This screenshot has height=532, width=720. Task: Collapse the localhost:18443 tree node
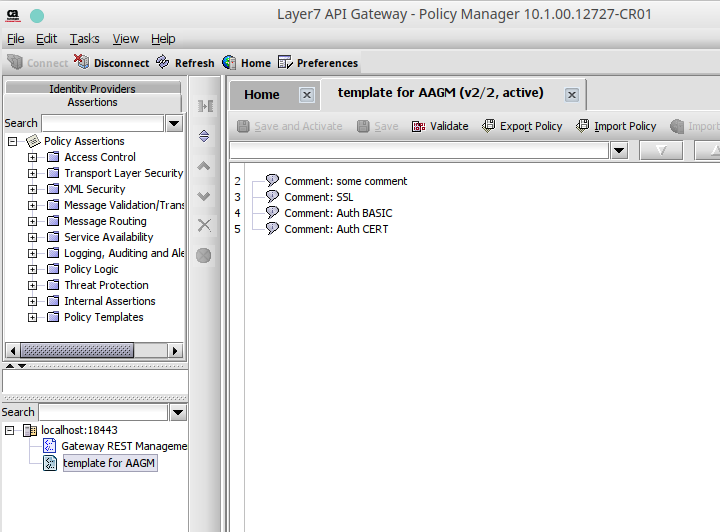click(x=11, y=430)
